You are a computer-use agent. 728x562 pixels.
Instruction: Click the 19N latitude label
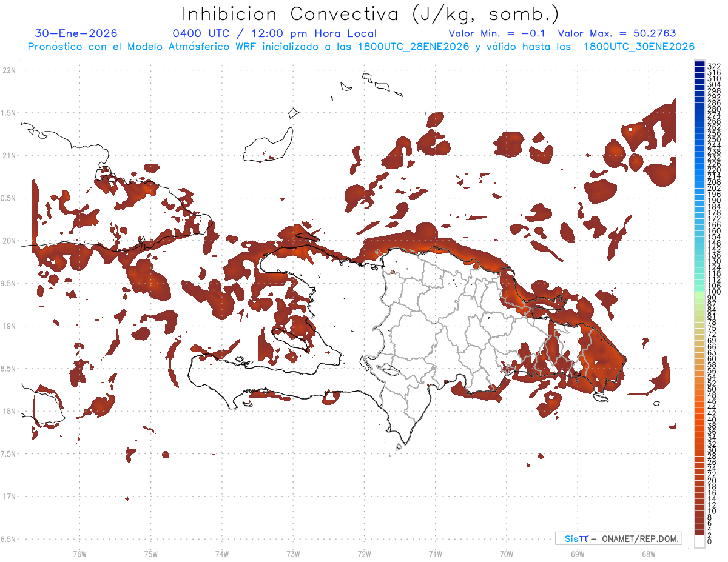[x=9, y=326]
